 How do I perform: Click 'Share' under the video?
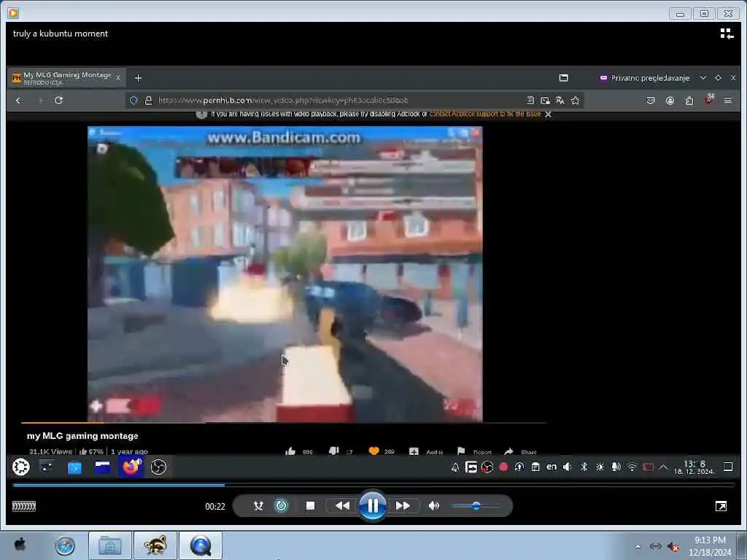(521, 451)
